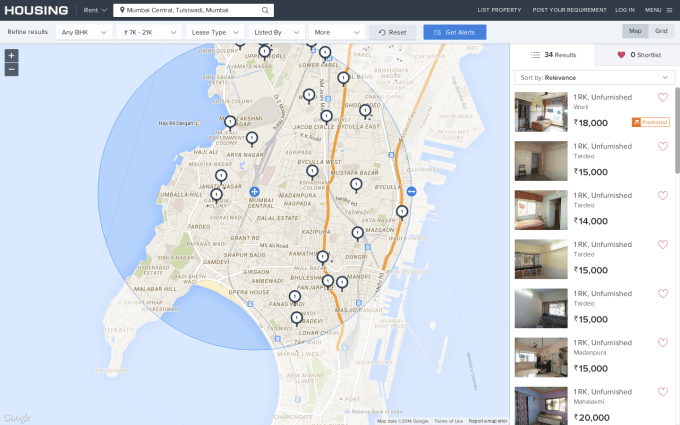This screenshot has height=425, width=680.
Task: Open the 34 Results tab
Action: pyautogui.click(x=552, y=55)
